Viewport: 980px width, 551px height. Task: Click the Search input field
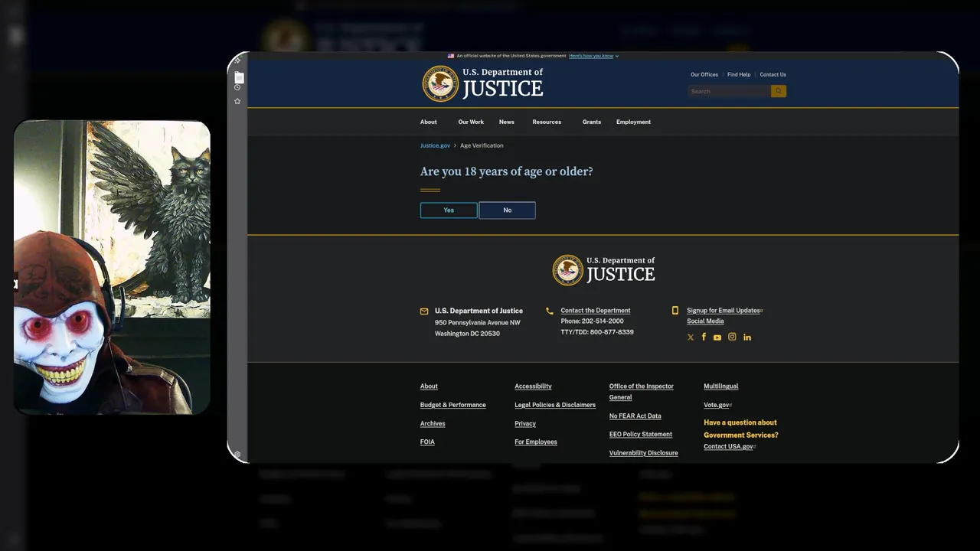point(729,91)
